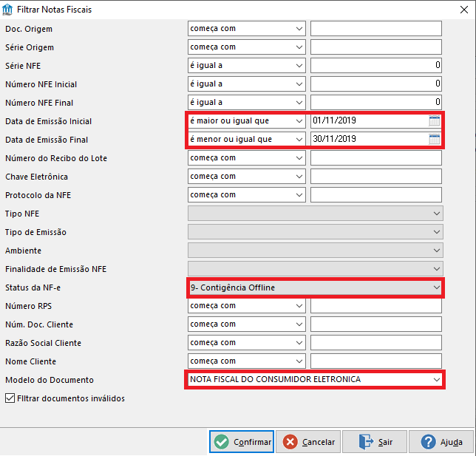Screen dimensions: 476x456
Task: Toggle Filtrar documentos inválidos checkbox
Action: tap(10, 398)
